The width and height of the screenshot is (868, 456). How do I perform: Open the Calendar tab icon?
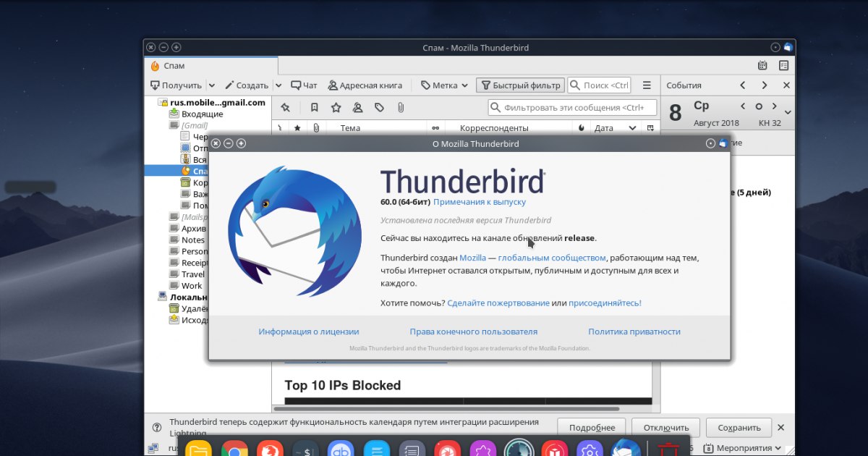click(762, 66)
